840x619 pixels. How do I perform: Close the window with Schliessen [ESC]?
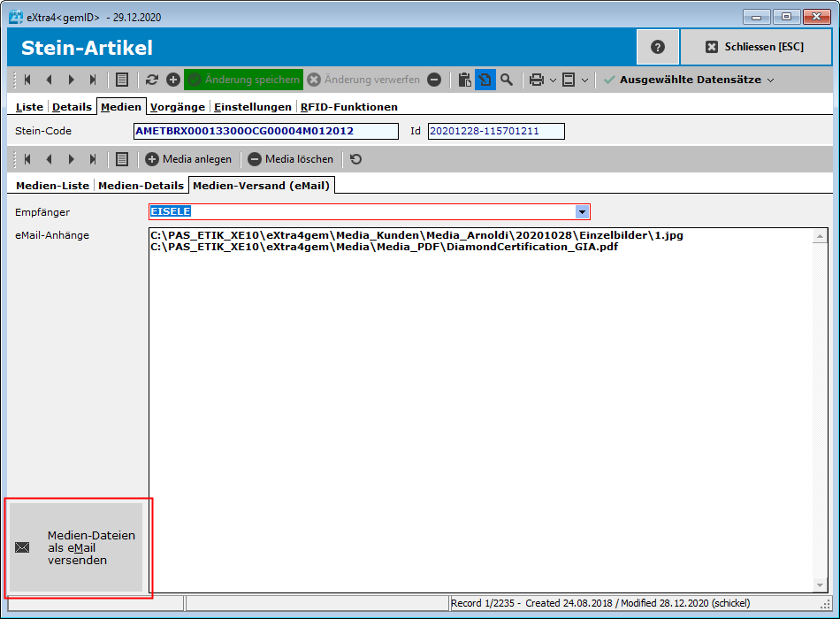[x=755, y=47]
